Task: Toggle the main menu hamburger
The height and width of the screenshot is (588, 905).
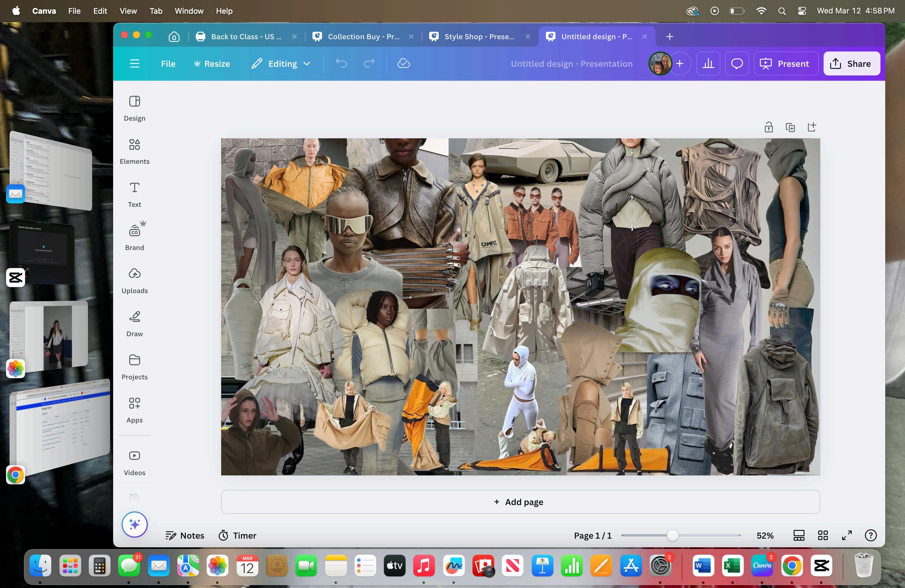Action: tap(134, 63)
